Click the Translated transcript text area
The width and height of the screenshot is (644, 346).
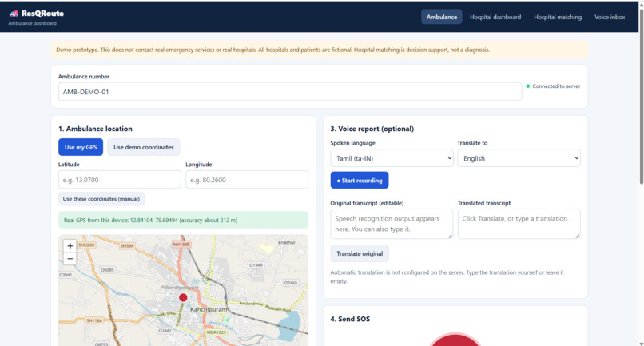click(519, 224)
